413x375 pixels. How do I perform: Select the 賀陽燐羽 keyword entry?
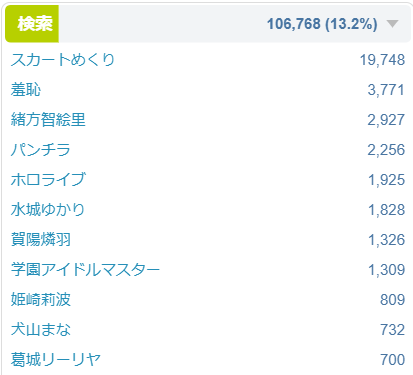pyautogui.click(x=41, y=240)
